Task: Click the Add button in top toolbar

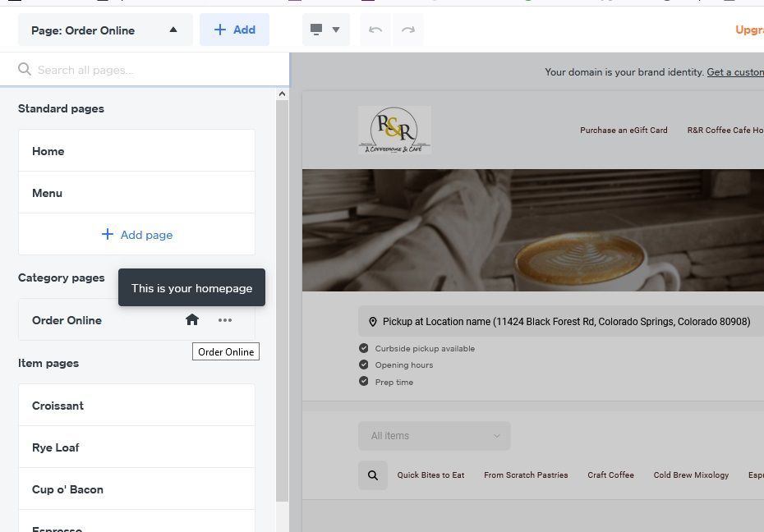Action: click(234, 30)
